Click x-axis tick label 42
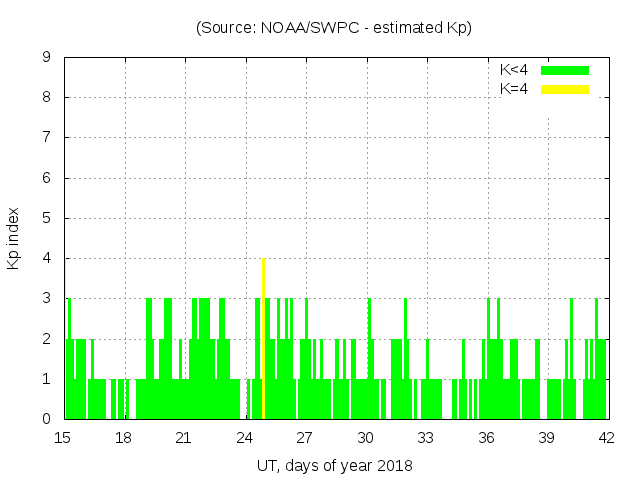The width and height of the screenshot is (640, 480). (607, 437)
